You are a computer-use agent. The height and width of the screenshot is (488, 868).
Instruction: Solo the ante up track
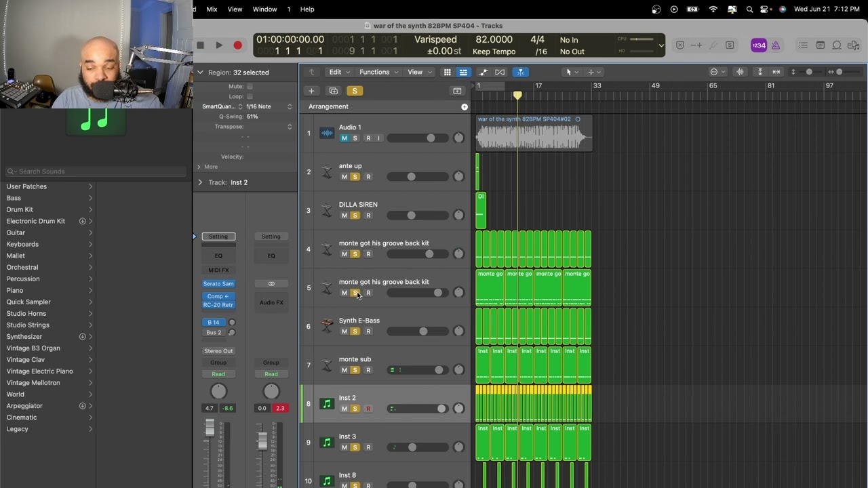tap(355, 177)
